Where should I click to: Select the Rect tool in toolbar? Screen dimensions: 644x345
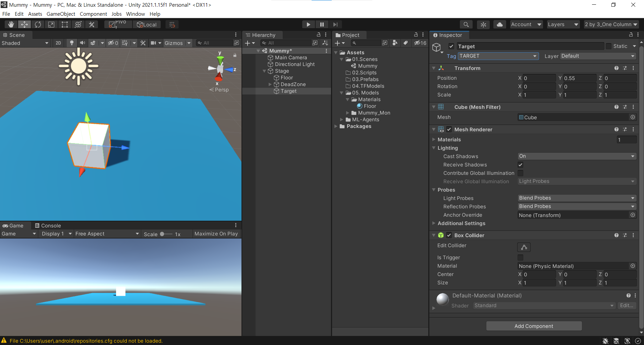click(65, 24)
